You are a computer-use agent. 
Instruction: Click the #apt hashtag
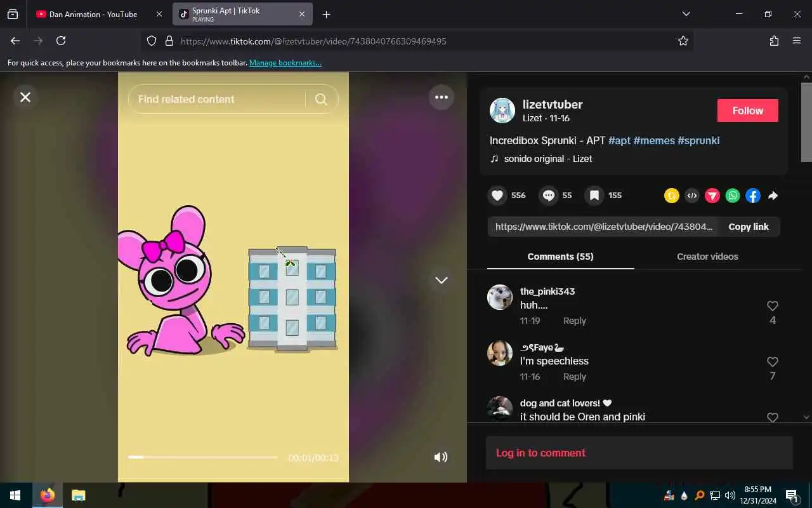[619, 140]
